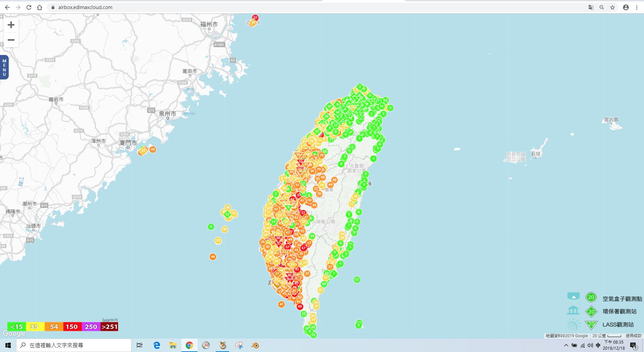
Task: Launch Microsoft Edge from the taskbar
Action: pyautogui.click(x=157, y=345)
